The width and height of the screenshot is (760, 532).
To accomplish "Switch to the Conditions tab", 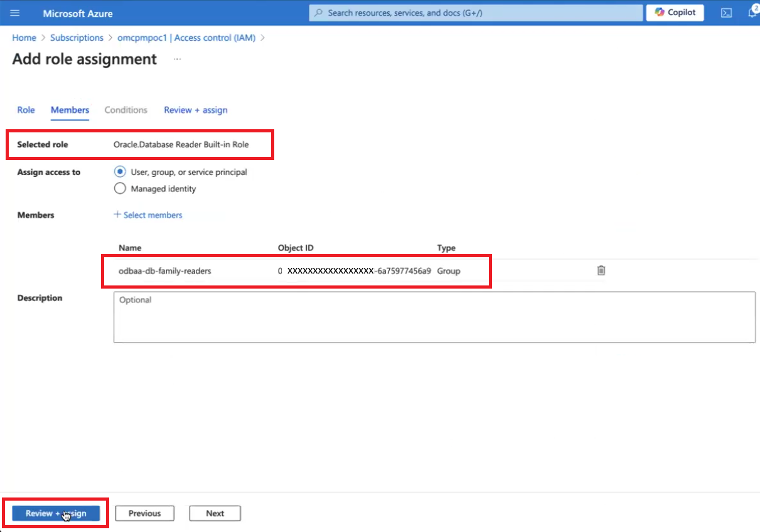I will (126, 110).
